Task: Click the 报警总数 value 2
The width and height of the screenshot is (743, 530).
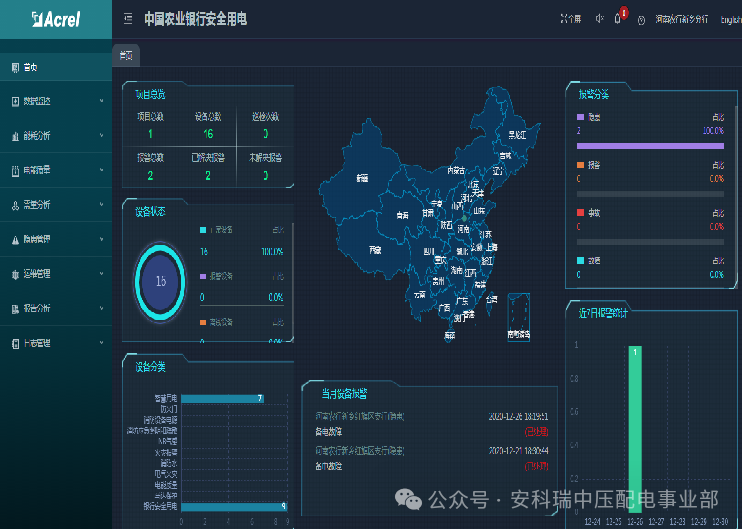Action: tap(150, 176)
